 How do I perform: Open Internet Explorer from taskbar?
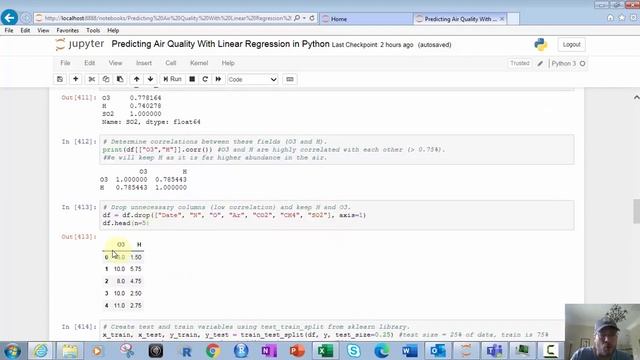pos(40,351)
